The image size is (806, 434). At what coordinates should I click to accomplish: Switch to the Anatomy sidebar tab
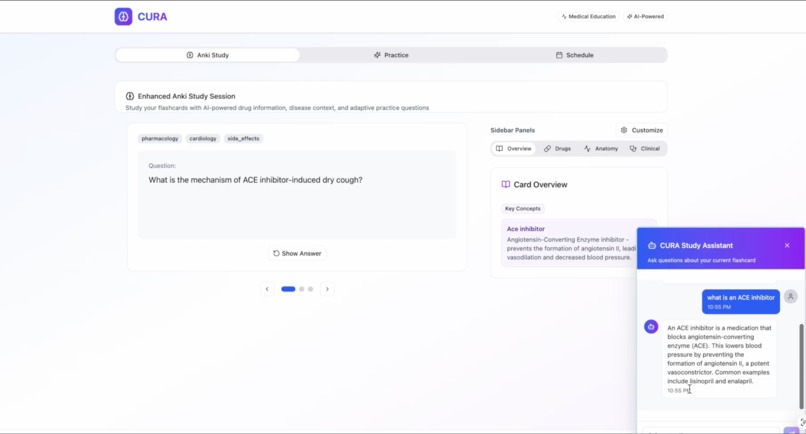coord(600,149)
